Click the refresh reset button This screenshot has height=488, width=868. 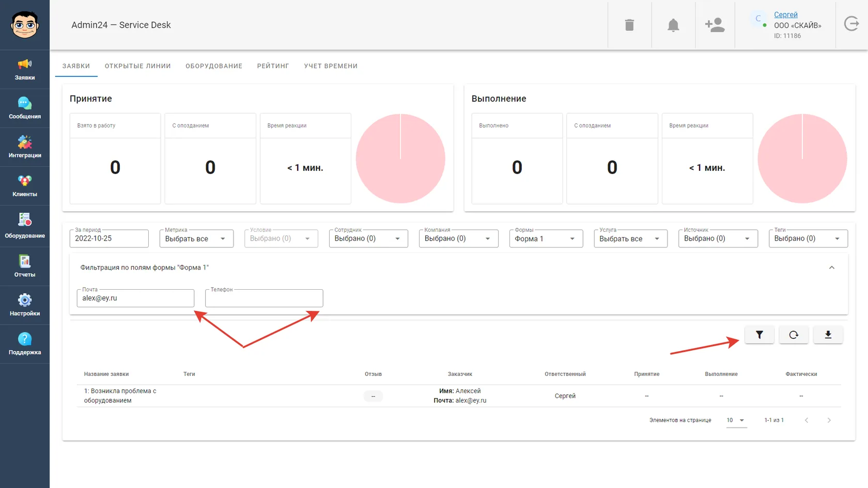pyautogui.click(x=794, y=335)
